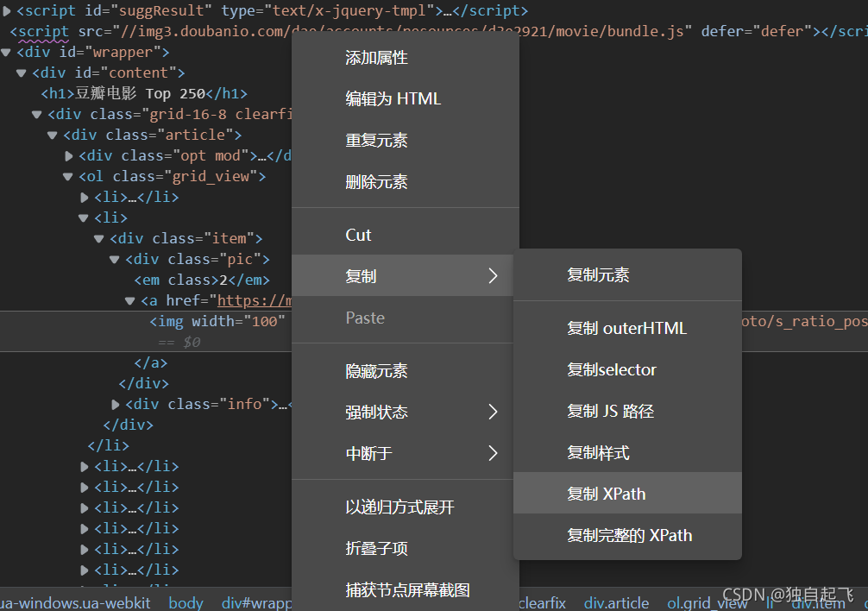Click 复制样式 in submenu
Screen dimensions: 868x611
coord(627,453)
